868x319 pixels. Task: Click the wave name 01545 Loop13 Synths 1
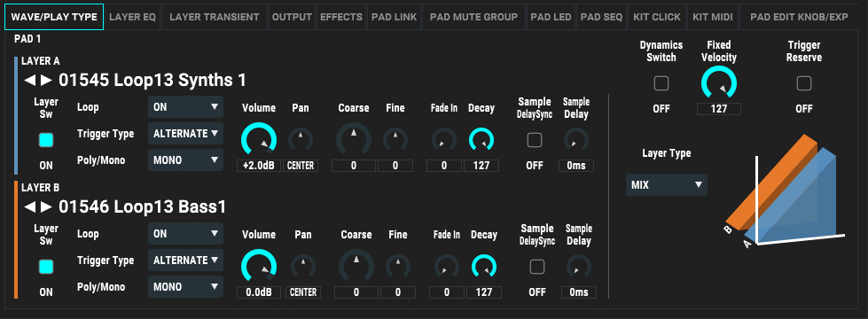click(152, 81)
